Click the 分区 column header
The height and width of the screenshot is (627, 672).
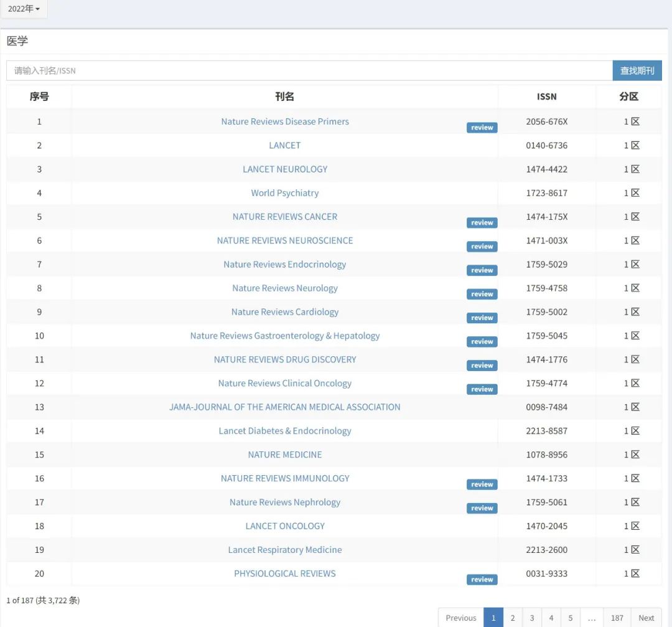(628, 97)
